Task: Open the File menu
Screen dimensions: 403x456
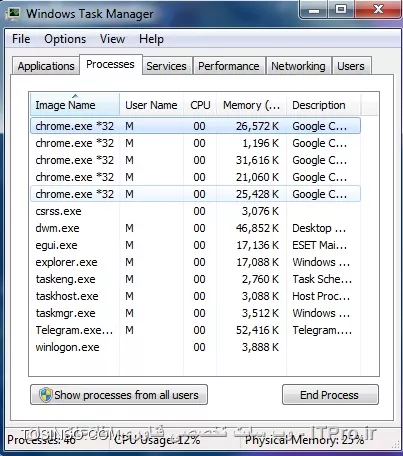Action: [21, 39]
